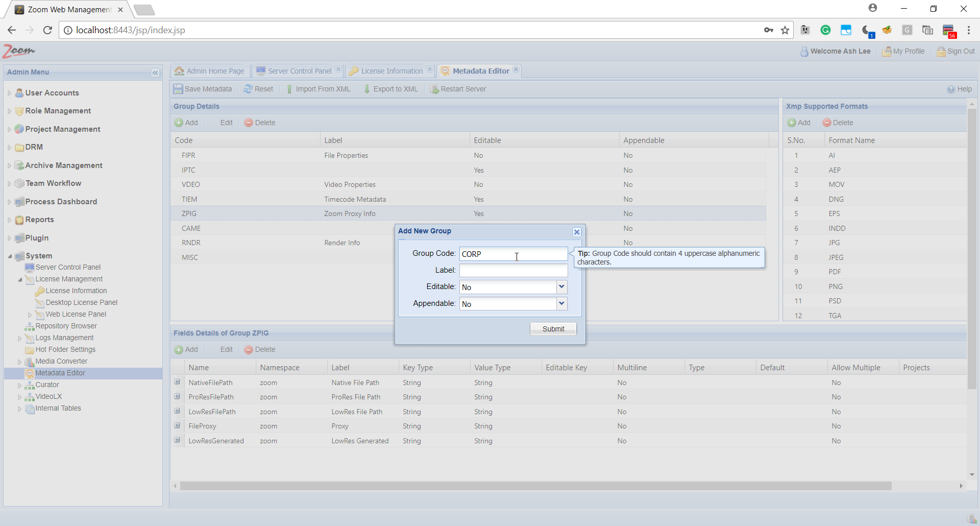Click Add icon in Fields Details panel
This screenshot has height=526, width=980.
pos(179,350)
